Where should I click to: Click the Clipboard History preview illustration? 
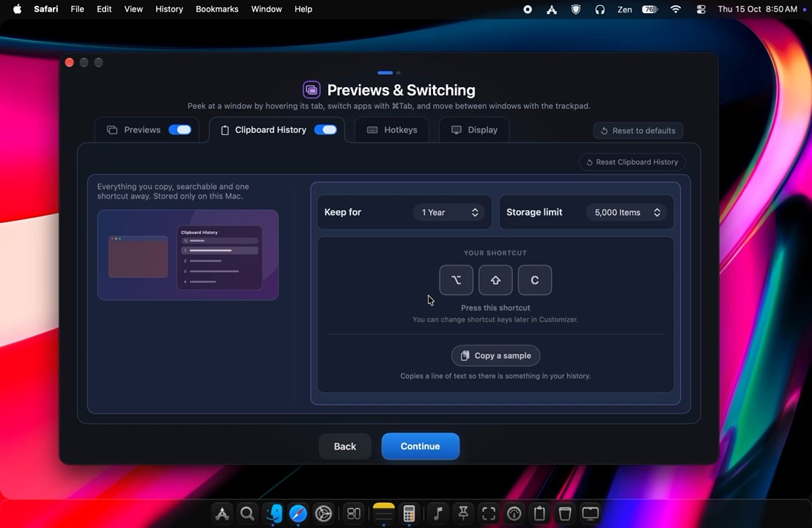[188, 255]
